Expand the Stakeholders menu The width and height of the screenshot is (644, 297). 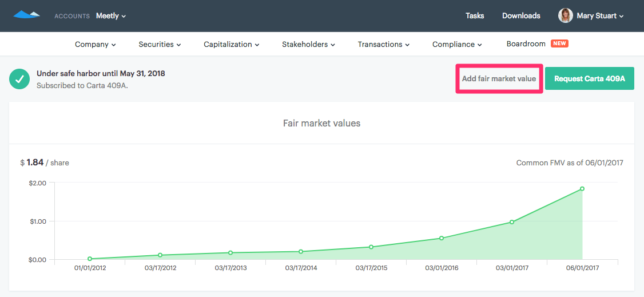[x=308, y=45]
